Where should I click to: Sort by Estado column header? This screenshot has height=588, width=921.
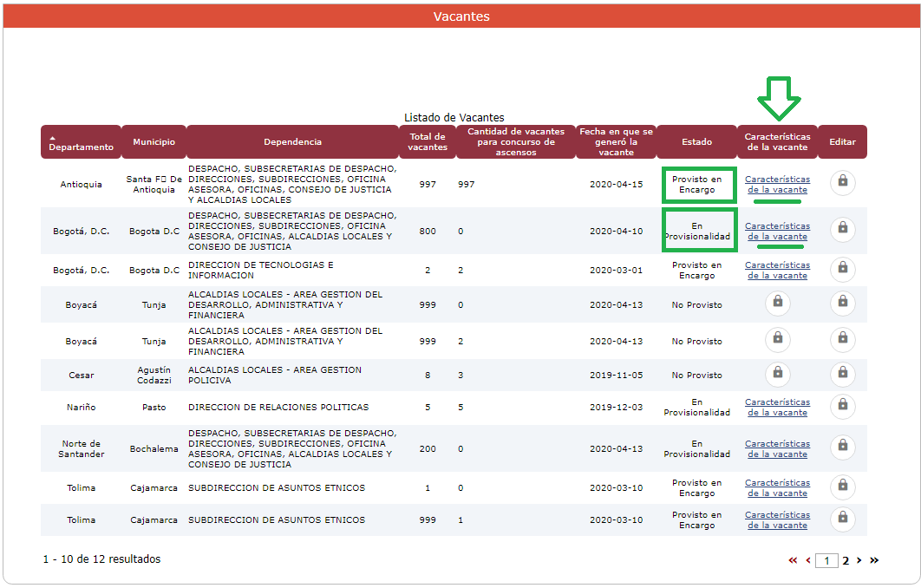click(x=696, y=142)
